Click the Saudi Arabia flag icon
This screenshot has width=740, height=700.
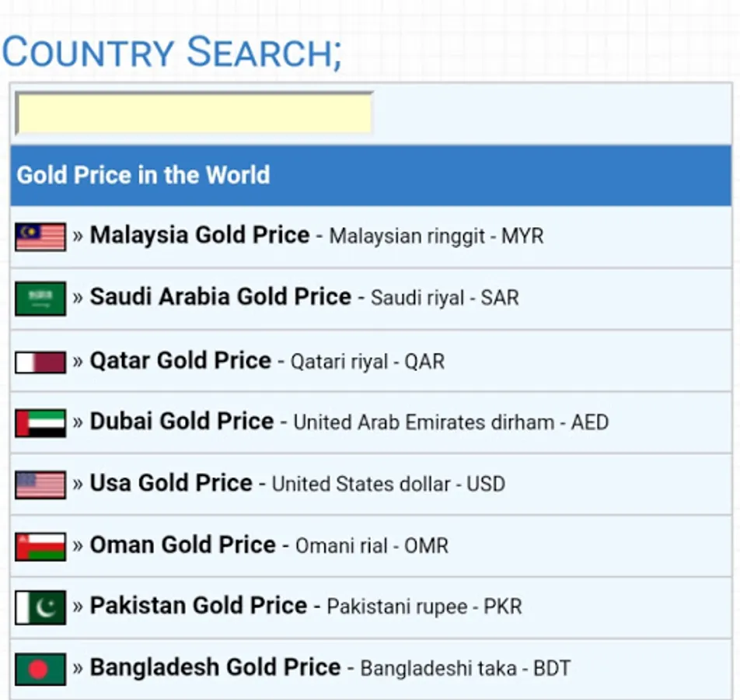pyautogui.click(x=40, y=299)
